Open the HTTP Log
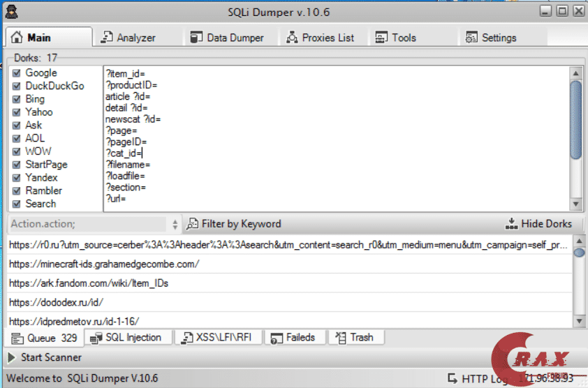 [479, 379]
